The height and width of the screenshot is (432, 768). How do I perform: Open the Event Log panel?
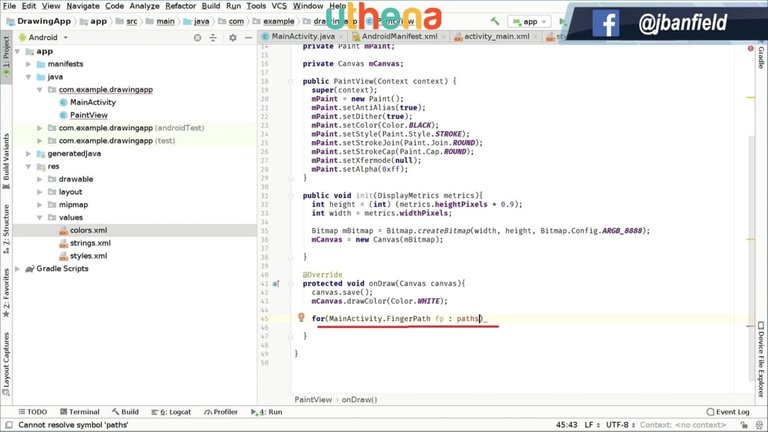(726, 412)
